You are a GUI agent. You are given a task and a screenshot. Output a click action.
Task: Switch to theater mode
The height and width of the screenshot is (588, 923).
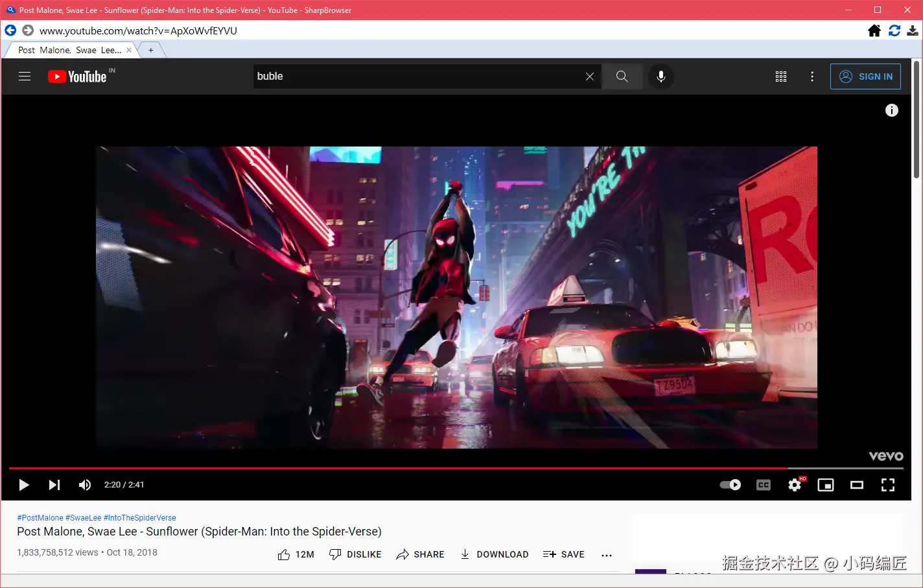coord(856,484)
